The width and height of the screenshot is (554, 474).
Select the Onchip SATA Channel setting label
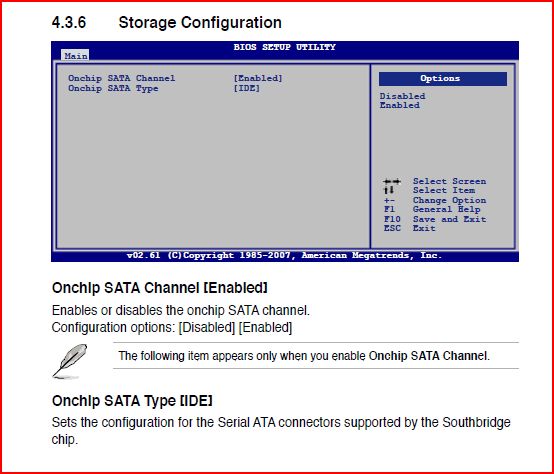(122, 78)
